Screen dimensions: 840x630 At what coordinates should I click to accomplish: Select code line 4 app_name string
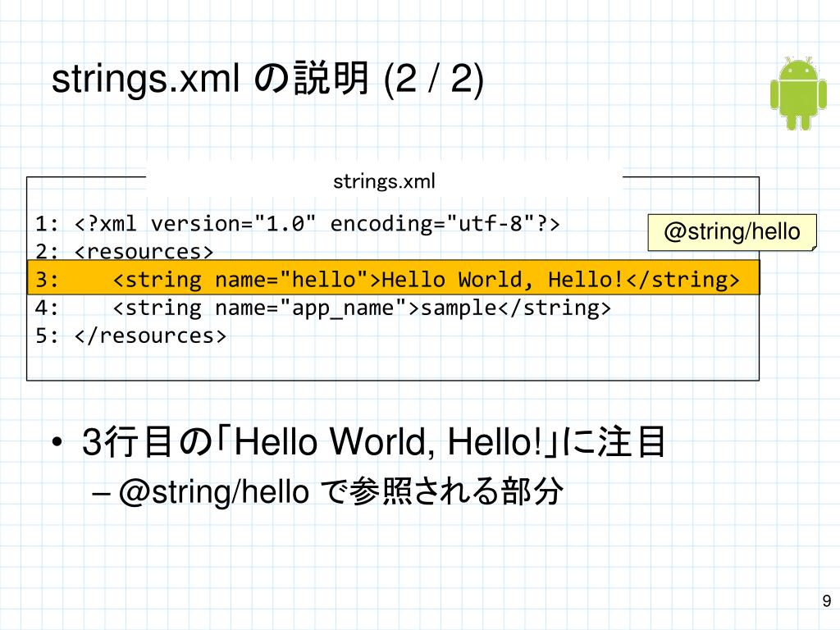(x=323, y=308)
